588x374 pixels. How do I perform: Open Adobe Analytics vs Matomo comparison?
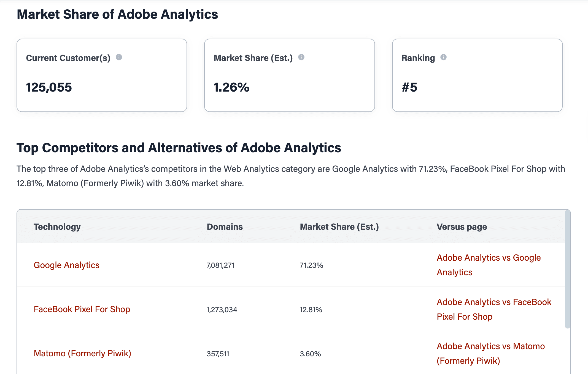pyautogui.click(x=490, y=353)
